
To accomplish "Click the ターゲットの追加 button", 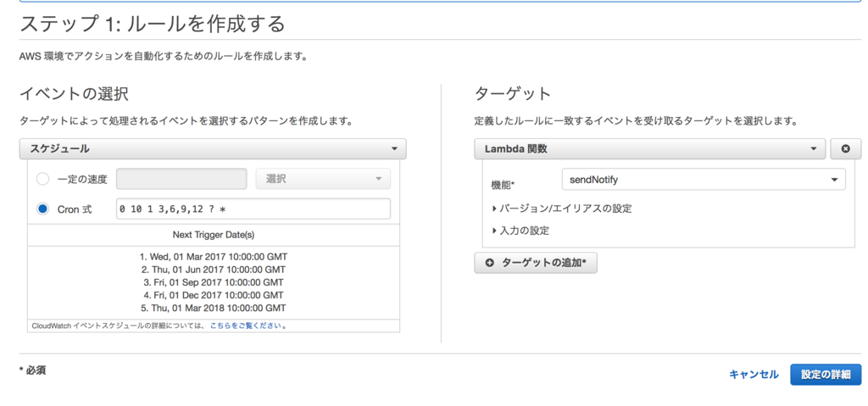I will point(536,263).
